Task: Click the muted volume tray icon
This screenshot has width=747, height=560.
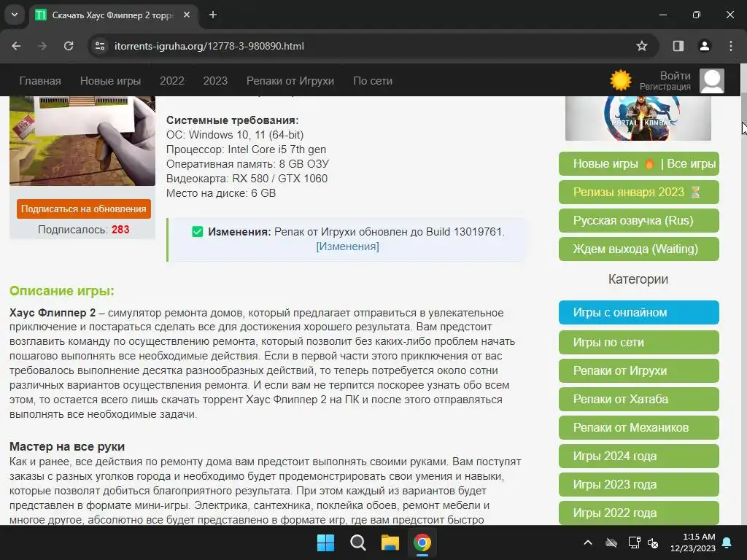Action: point(653,542)
